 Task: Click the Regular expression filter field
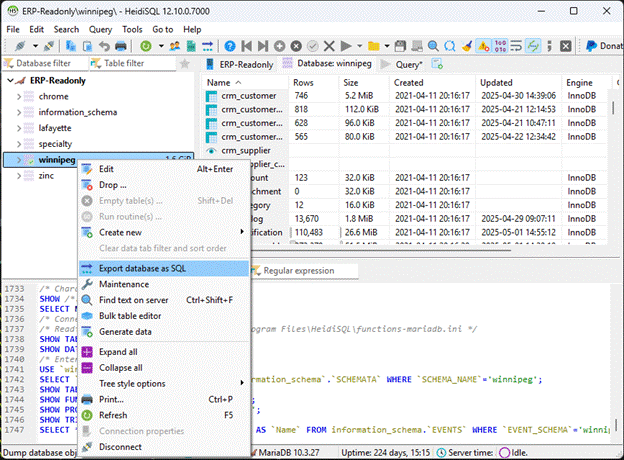[305, 271]
